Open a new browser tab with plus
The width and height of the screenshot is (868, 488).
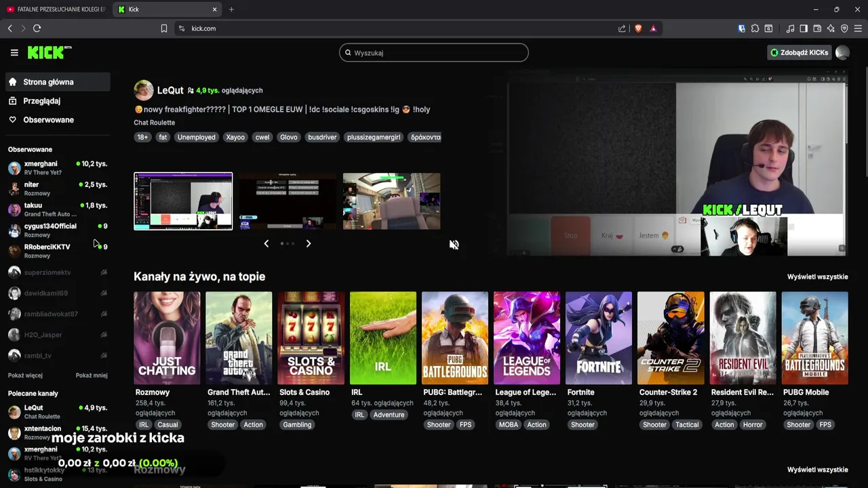tap(231, 9)
